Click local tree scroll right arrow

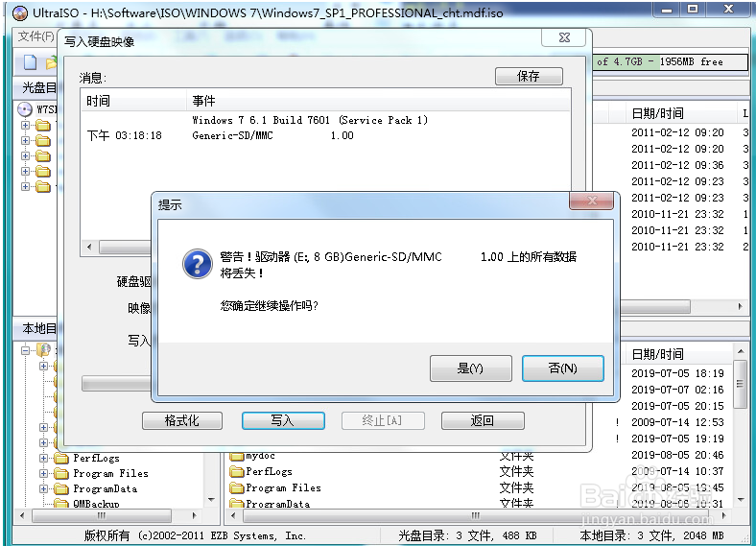tap(195, 515)
